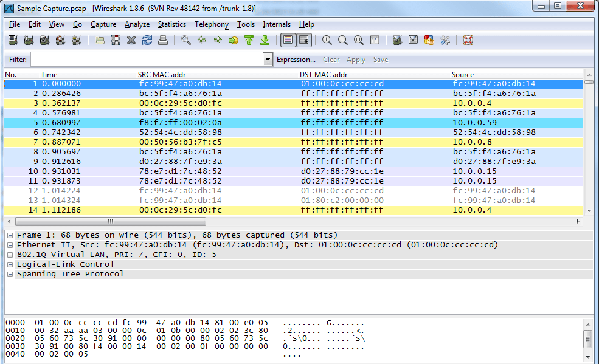This screenshot has width=599, height=364.
Task: Click the print icon in toolbar
Action: [163, 40]
